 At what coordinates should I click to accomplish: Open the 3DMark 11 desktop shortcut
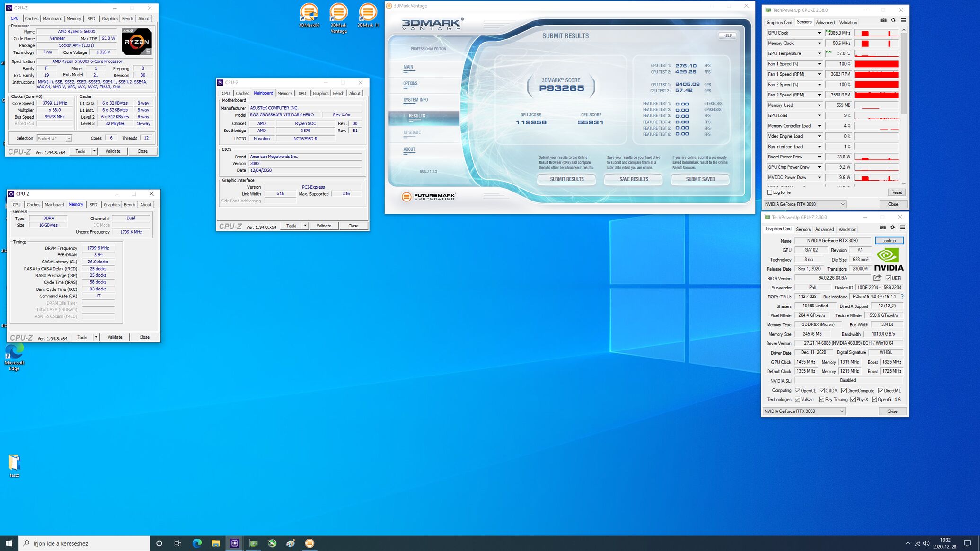368,16
